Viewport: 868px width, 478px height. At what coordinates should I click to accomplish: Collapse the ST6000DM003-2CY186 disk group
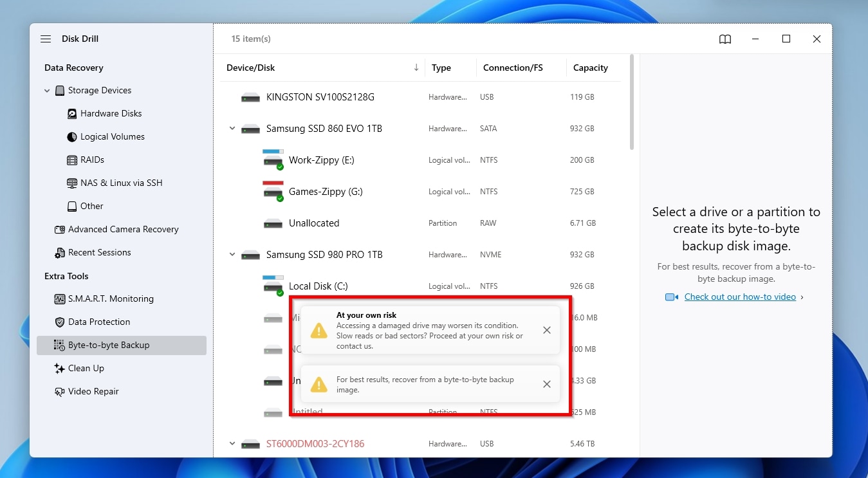pyautogui.click(x=232, y=444)
